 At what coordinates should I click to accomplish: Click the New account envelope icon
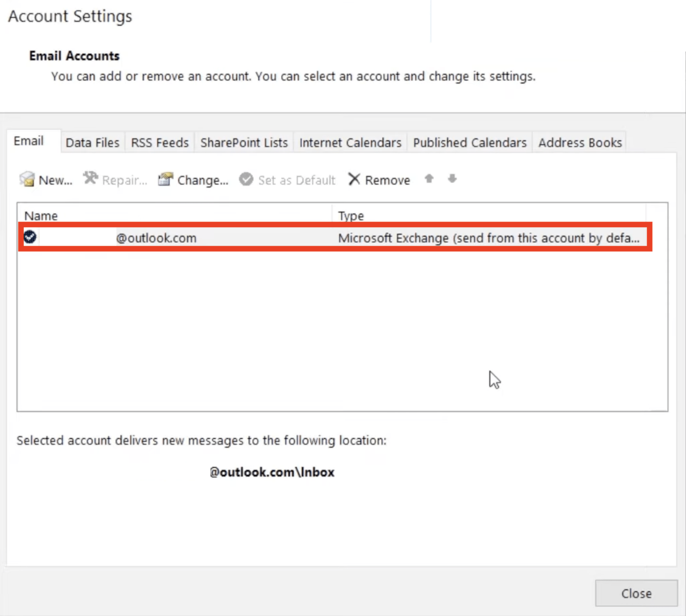point(27,179)
